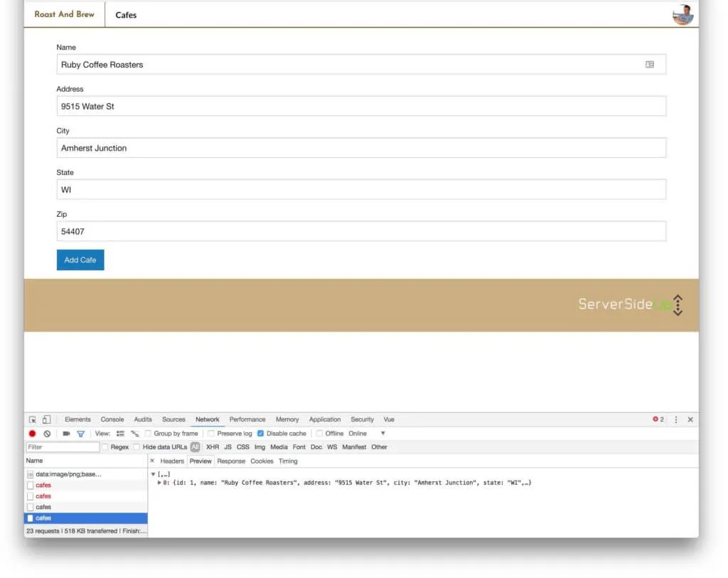
Task: Click the Name field with Ruby Coffee Roasters
Action: [x=361, y=65]
